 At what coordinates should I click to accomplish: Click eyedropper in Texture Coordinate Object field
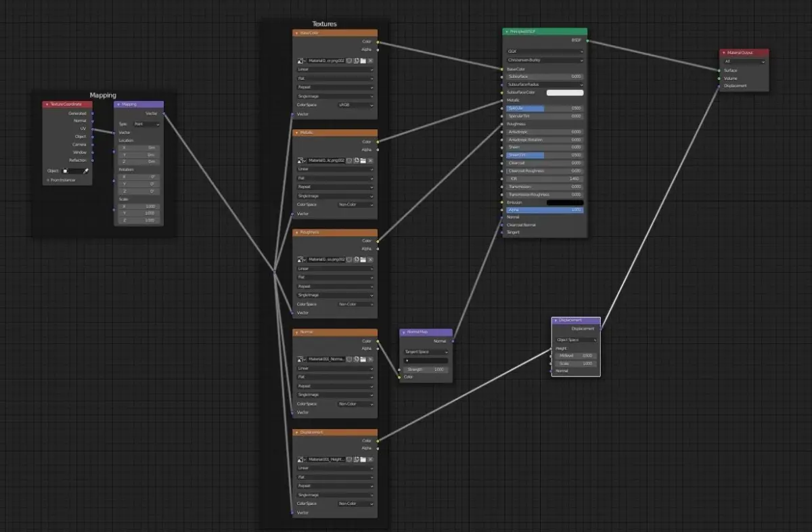coord(86,171)
